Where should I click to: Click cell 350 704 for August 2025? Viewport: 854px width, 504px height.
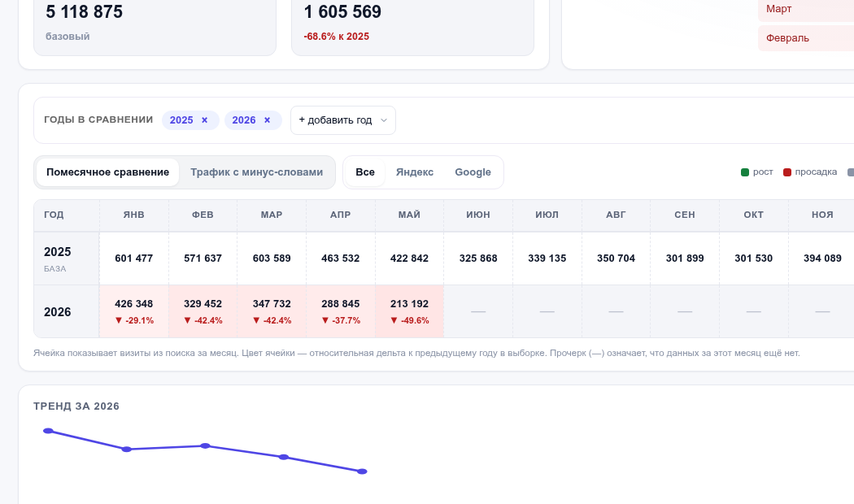(x=616, y=259)
